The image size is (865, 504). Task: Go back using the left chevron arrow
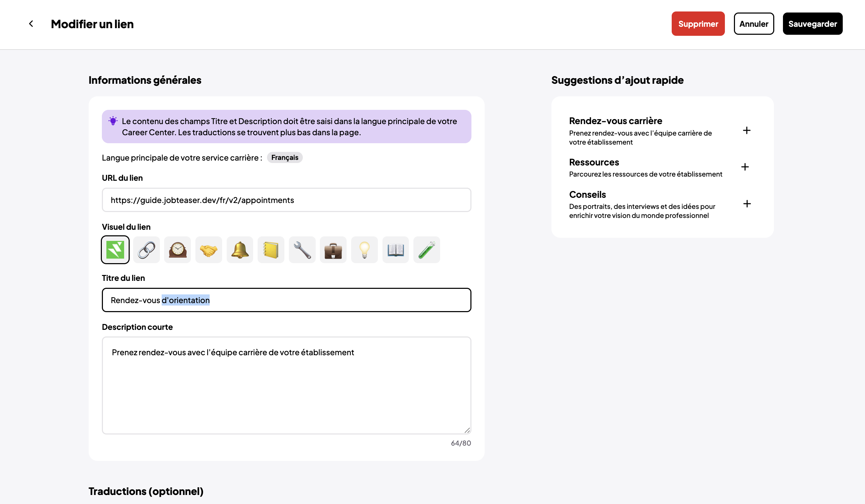pyautogui.click(x=31, y=24)
